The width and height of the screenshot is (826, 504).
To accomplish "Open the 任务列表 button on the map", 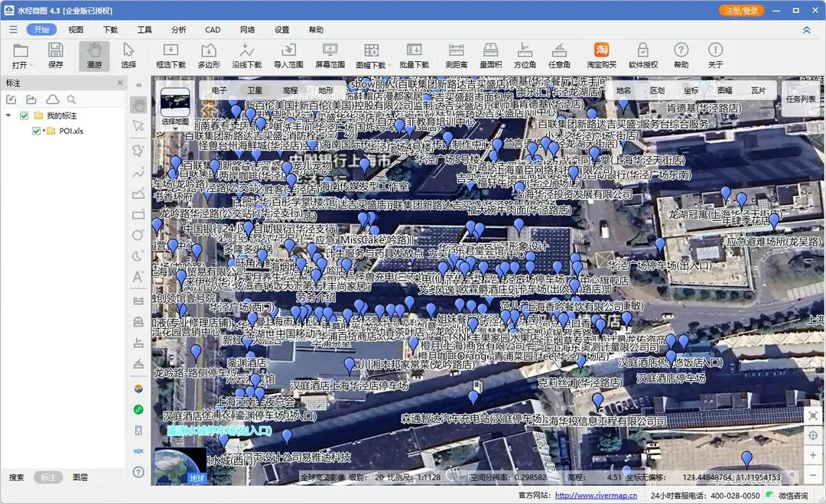I will tap(801, 99).
